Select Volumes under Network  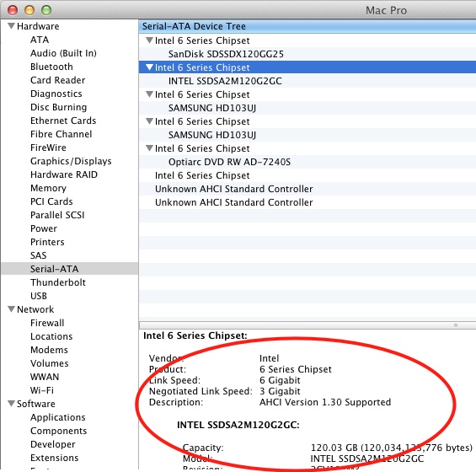click(49, 363)
